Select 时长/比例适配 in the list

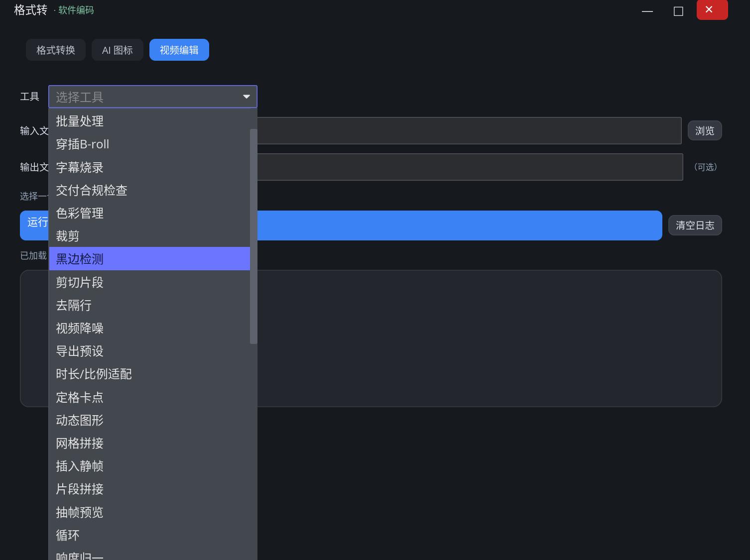pos(149,374)
